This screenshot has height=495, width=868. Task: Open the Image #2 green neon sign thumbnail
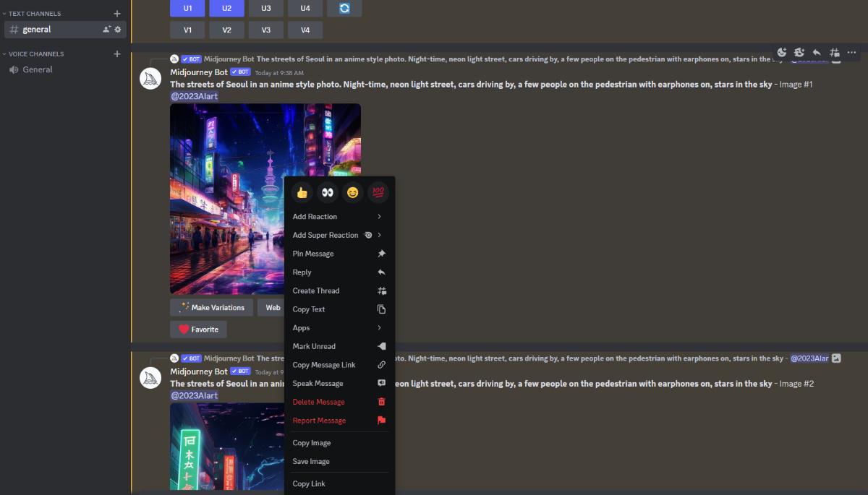228,446
